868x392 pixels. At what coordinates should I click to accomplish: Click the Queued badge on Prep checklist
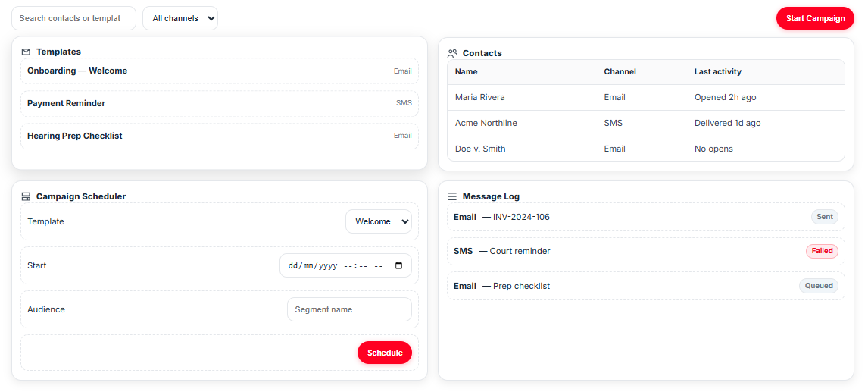point(819,286)
